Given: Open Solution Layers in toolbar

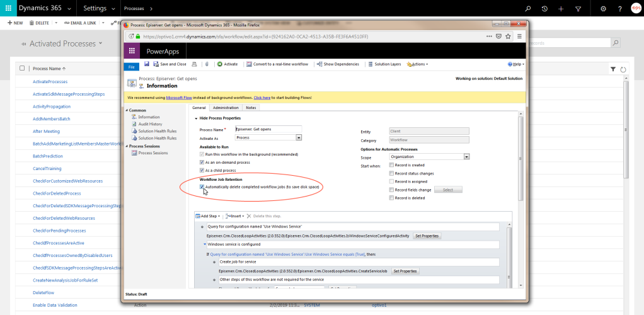Looking at the screenshot, I should pos(384,64).
